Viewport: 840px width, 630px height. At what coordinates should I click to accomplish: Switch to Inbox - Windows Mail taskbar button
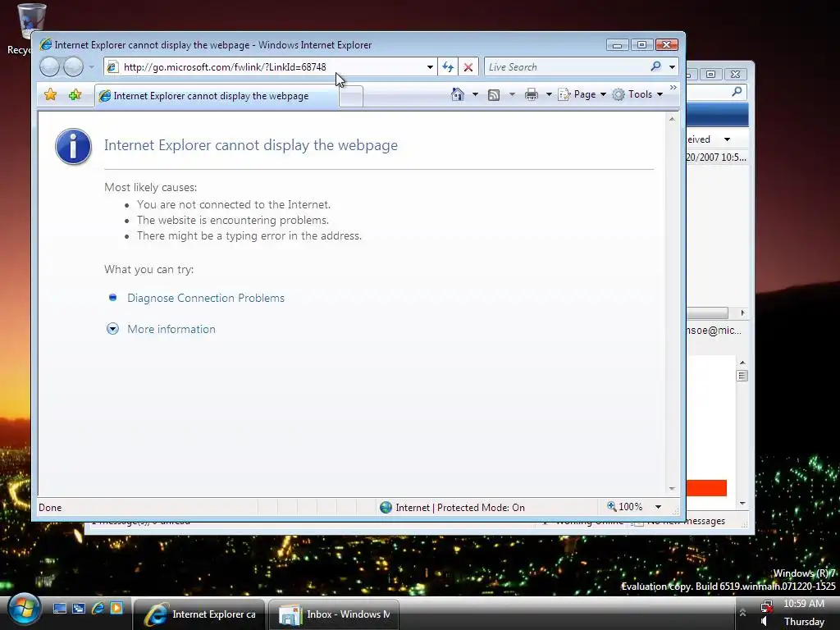[334, 614]
